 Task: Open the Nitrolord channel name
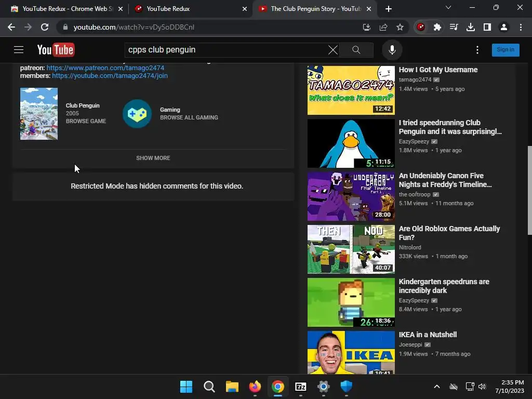point(410,247)
